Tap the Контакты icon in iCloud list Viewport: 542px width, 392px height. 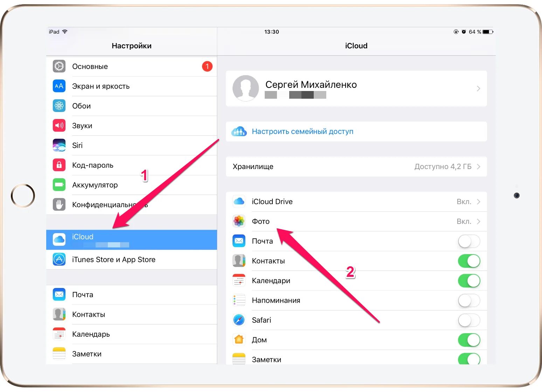pyautogui.click(x=239, y=261)
